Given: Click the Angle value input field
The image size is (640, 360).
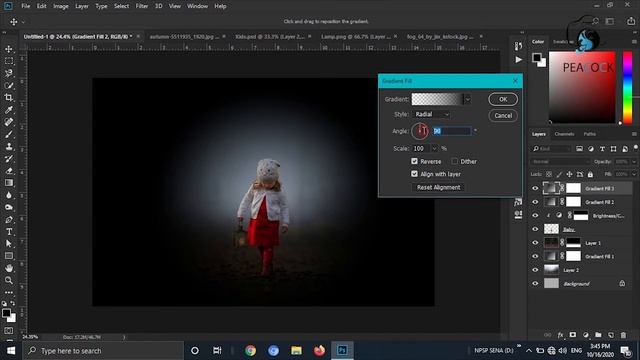Looking at the screenshot, I should [452, 131].
